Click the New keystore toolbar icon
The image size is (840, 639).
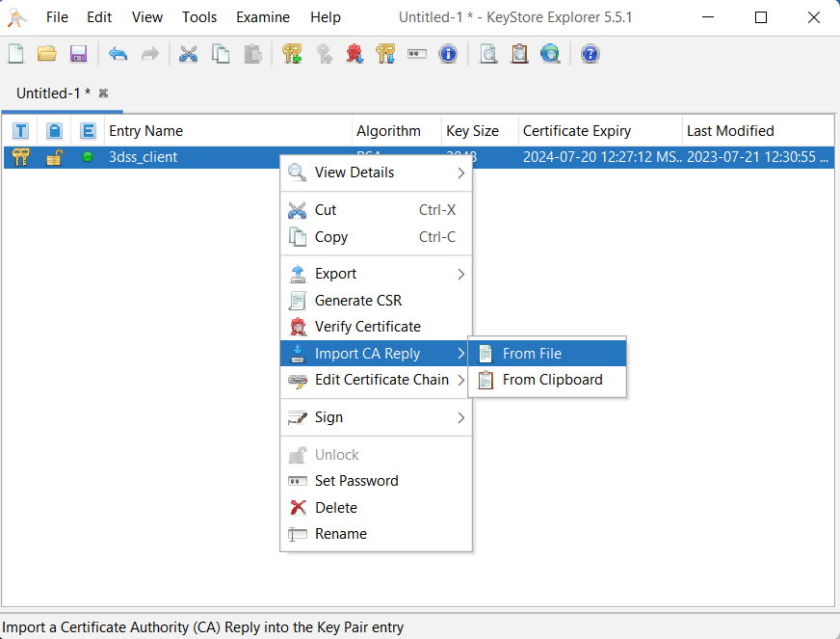pyautogui.click(x=16, y=54)
